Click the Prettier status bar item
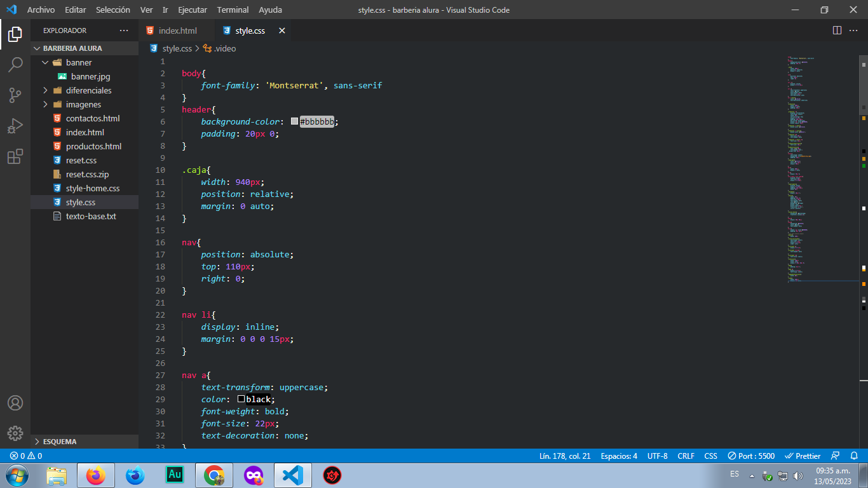 coord(803,456)
